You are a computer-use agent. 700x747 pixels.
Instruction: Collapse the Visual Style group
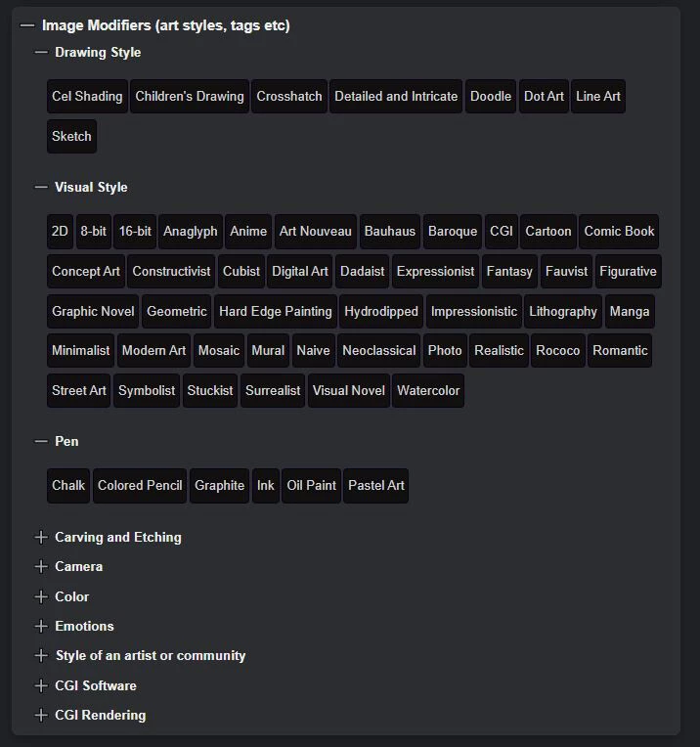[x=41, y=187]
